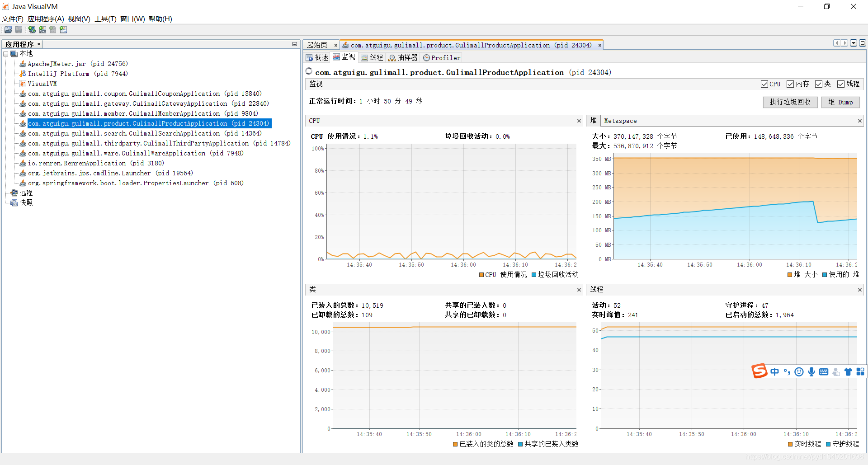Click the ApacheJMeter.jar application icon
Viewport: 868px width, 465px height.
pos(23,64)
